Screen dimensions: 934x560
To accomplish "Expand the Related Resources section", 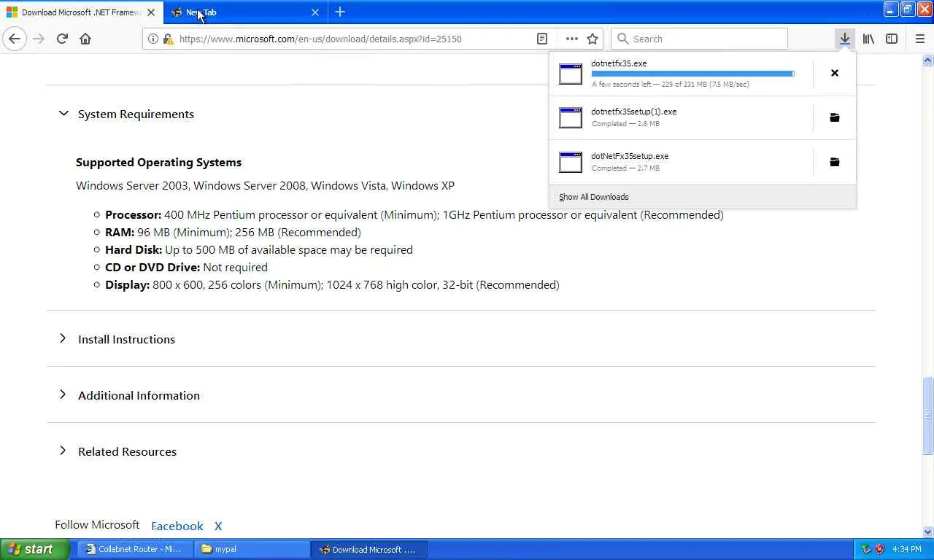I will pos(63,451).
